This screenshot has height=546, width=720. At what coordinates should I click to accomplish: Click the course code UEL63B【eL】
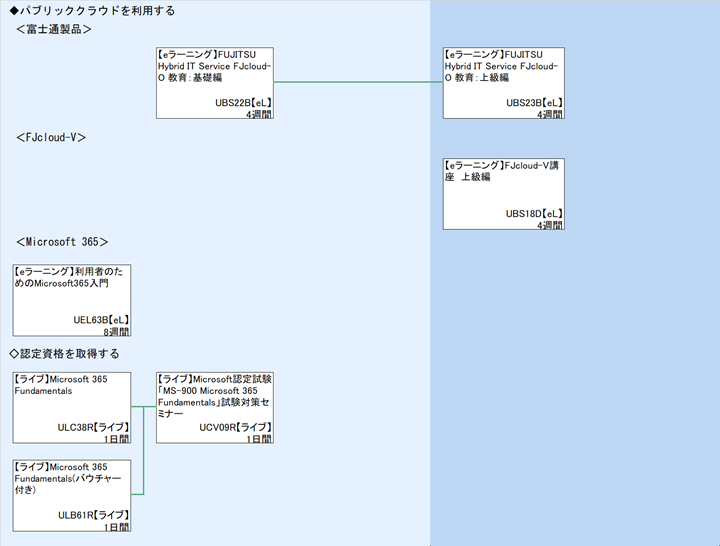(101, 320)
